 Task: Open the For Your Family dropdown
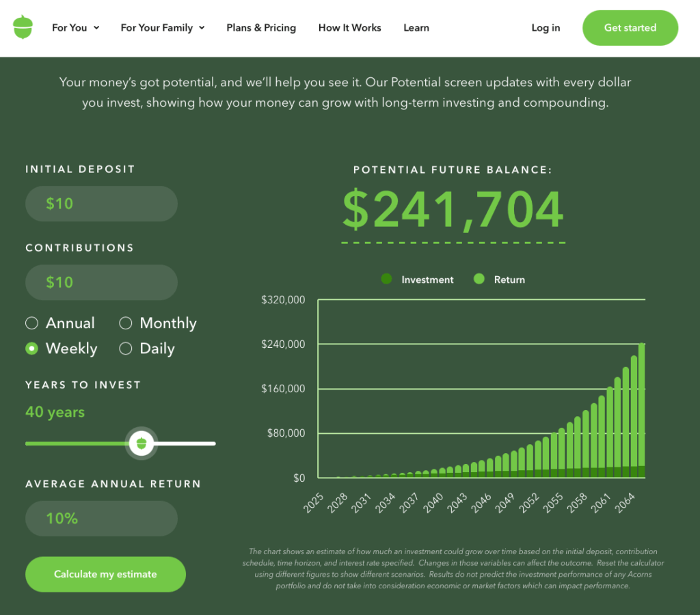pyautogui.click(x=162, y=28)
